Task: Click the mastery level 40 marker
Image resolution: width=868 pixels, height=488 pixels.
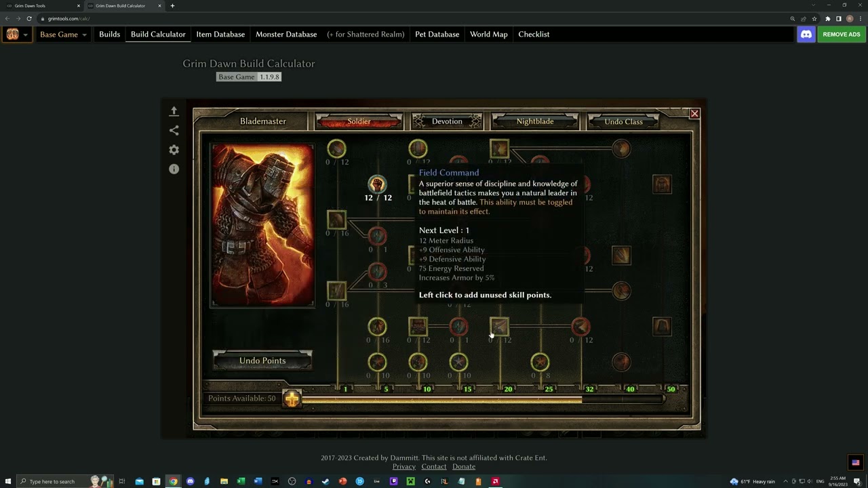Action: [630, 389]
